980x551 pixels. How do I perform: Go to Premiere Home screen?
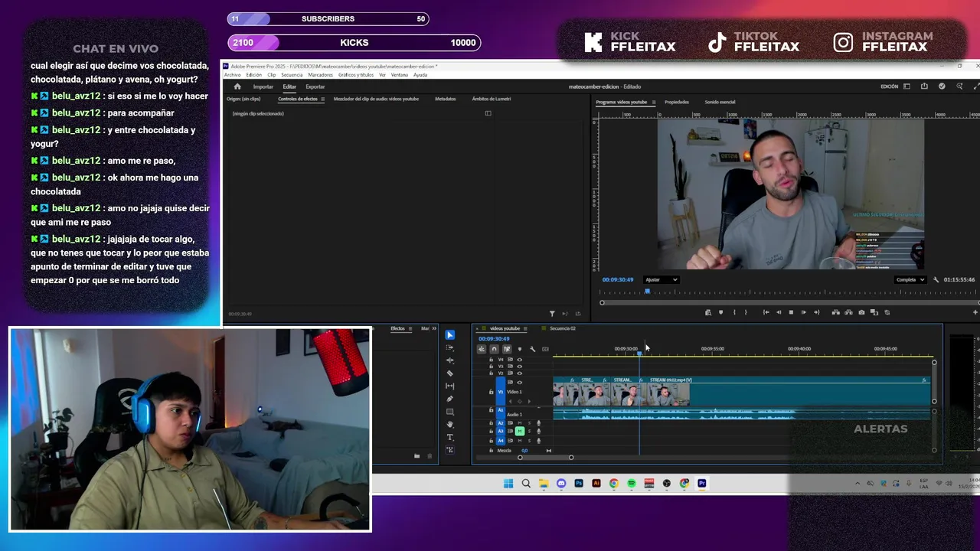click(x=237, y=86)
